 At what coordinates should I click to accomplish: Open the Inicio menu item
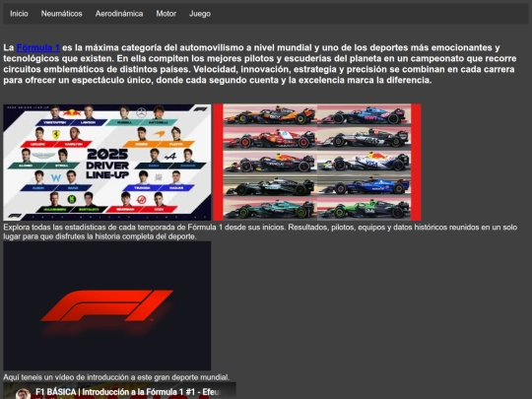(19, 14)
